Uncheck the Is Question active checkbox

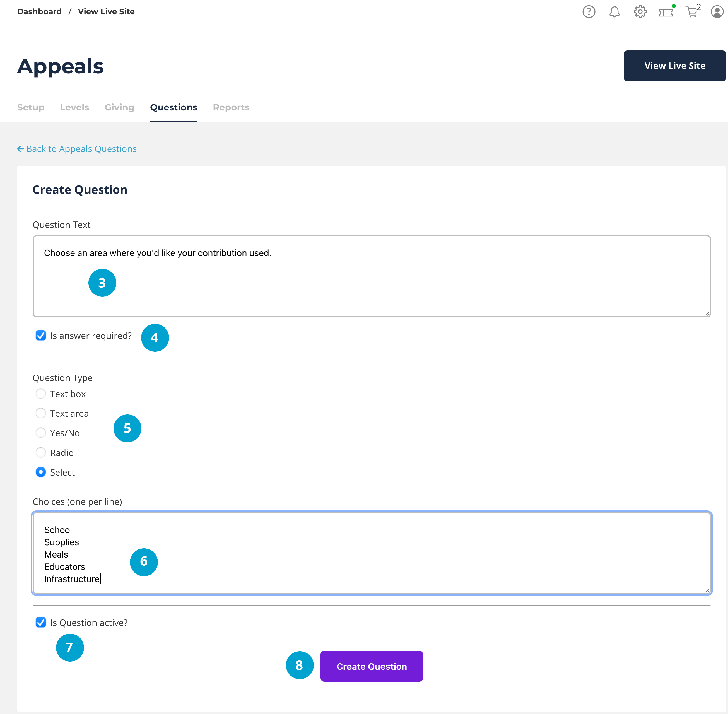41,623
